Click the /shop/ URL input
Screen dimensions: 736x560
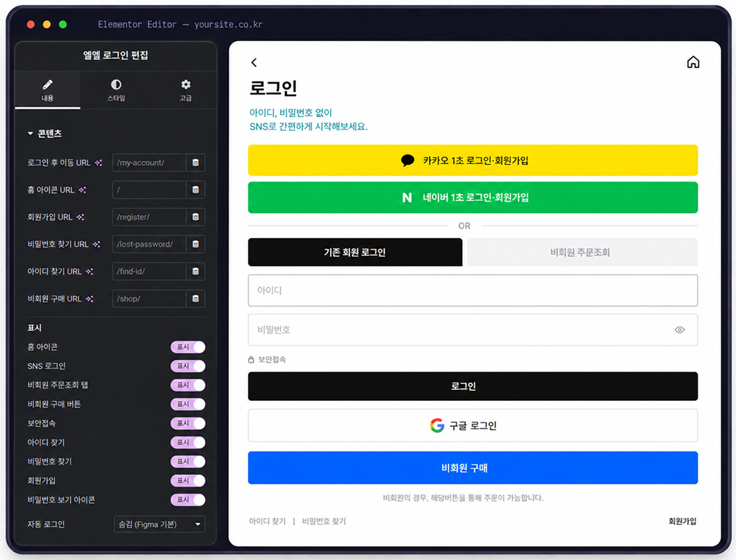click(149, 299)
